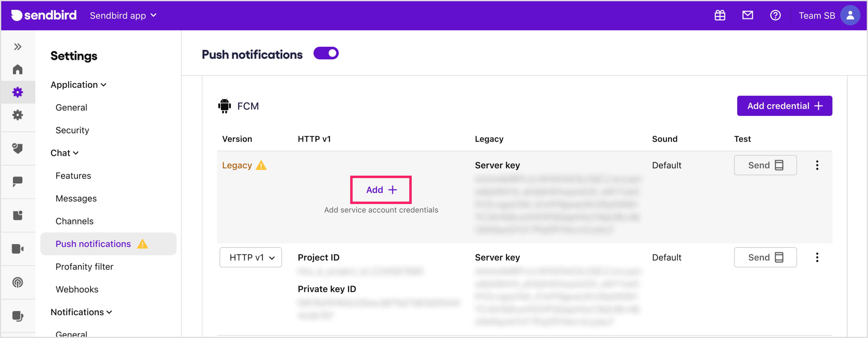868x338 pixels.
Task: Open the help question-mark icon
Action: click(775, 15)
